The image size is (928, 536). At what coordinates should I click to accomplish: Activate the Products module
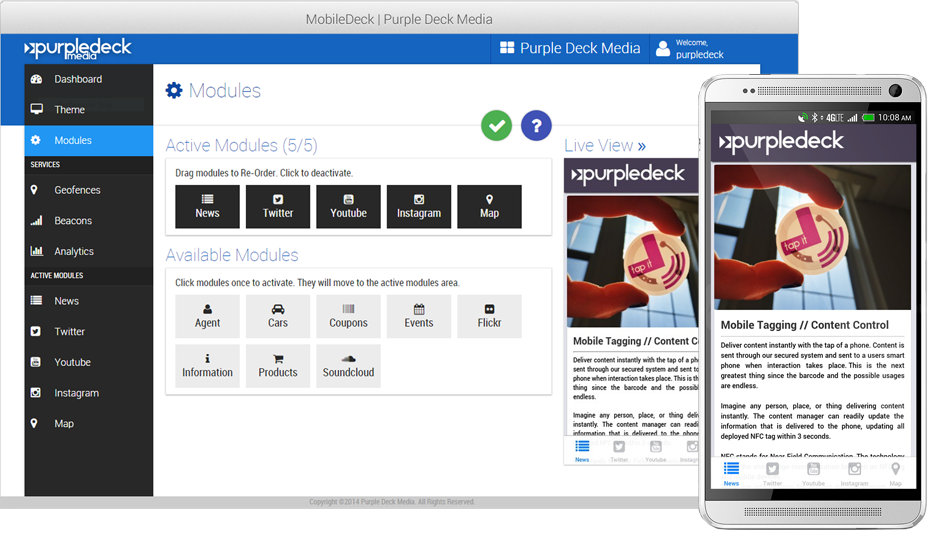pyautogui.click(x=278, y=366)
